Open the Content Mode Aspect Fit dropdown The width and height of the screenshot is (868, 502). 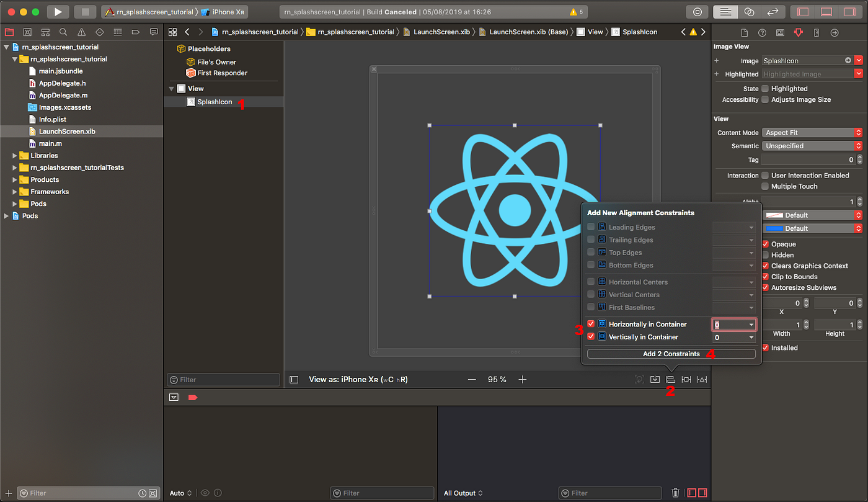click(812, 132)
